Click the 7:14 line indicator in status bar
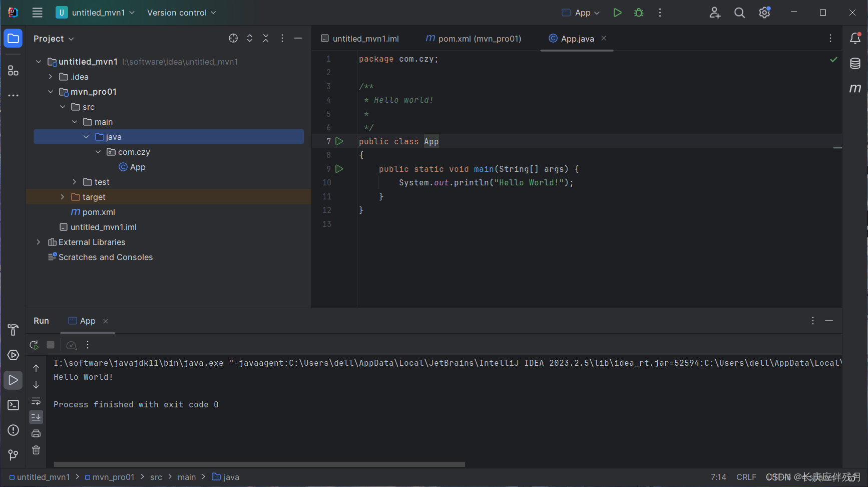The width and height of the screenshot is (868, 487). [718, 476]
